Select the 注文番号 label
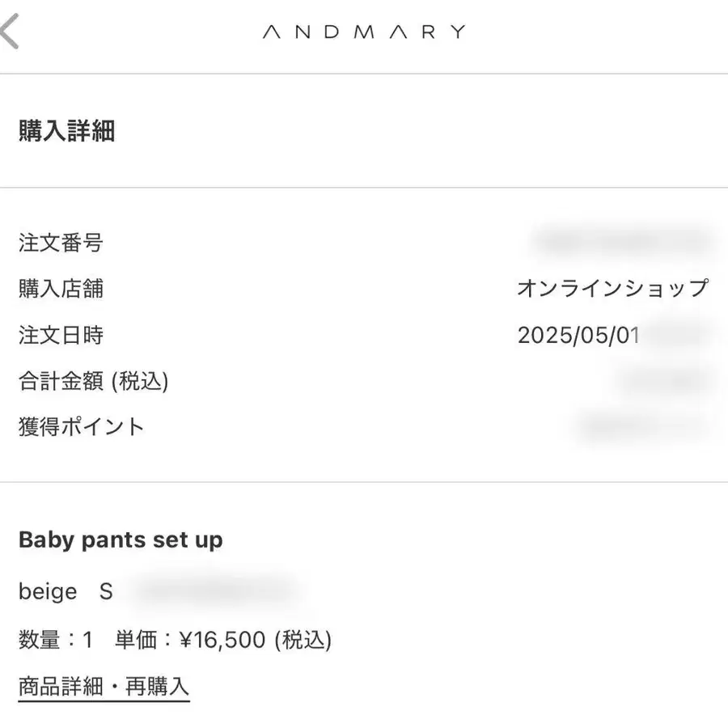The width and height of the screenshot is (728, 728). point(61,243)
